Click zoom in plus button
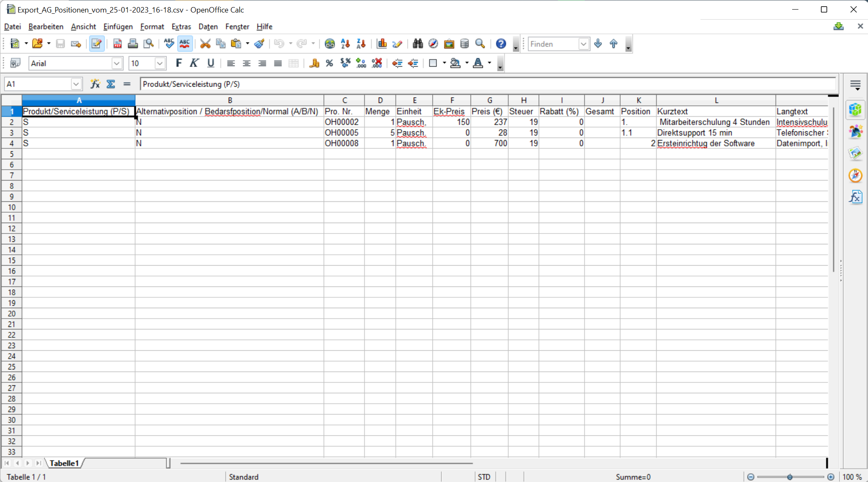Viewport: 868px width, 482px height. point(831,477)
